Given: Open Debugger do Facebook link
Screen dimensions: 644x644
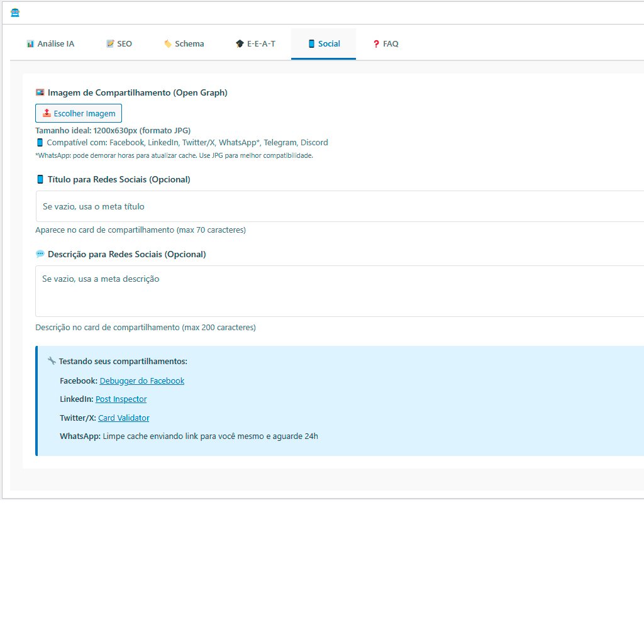Looking at the screenshot, I should pos(142,380).
